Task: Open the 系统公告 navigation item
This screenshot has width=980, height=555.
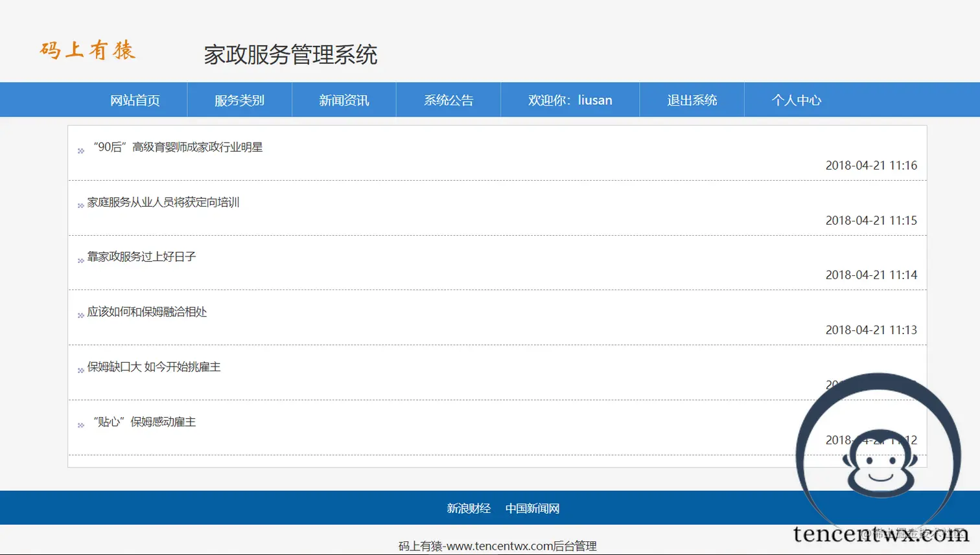Action: (449, 100)
